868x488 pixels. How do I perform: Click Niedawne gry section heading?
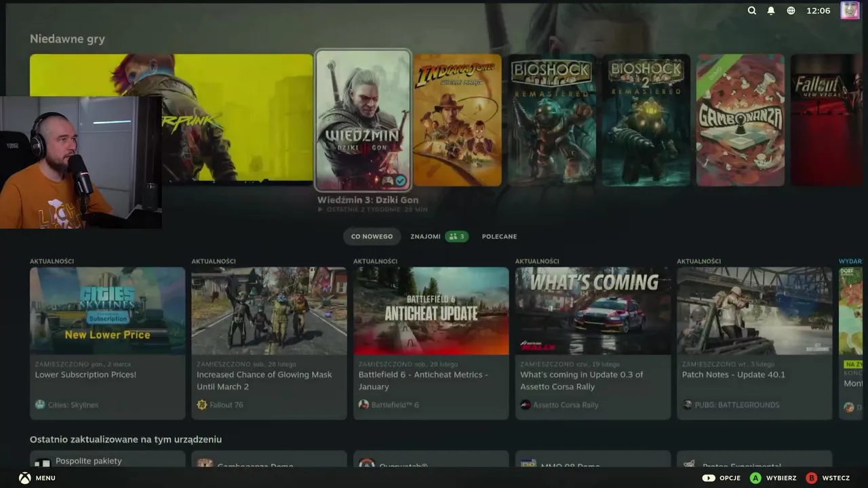click(67, 39)
